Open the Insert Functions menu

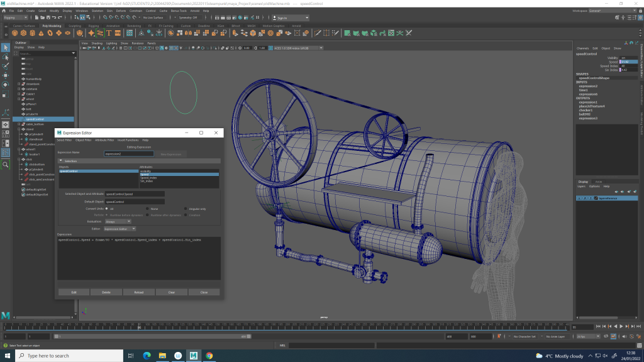(x=128, y=140)
